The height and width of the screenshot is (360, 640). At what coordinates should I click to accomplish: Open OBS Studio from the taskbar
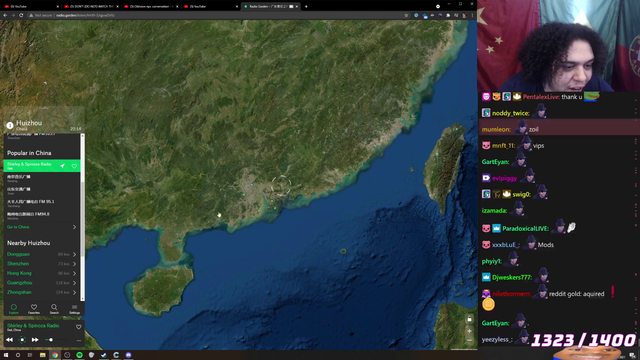pyautogui.click(x=67, y=355)
